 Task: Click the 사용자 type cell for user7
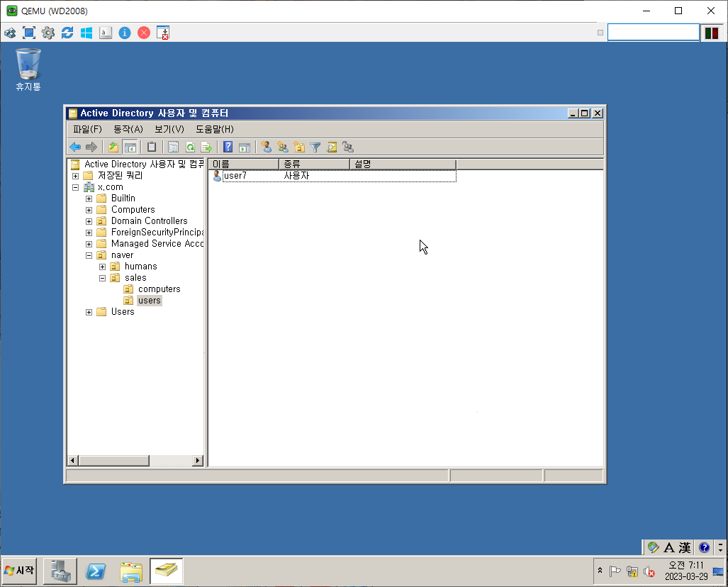pos(296,176)
